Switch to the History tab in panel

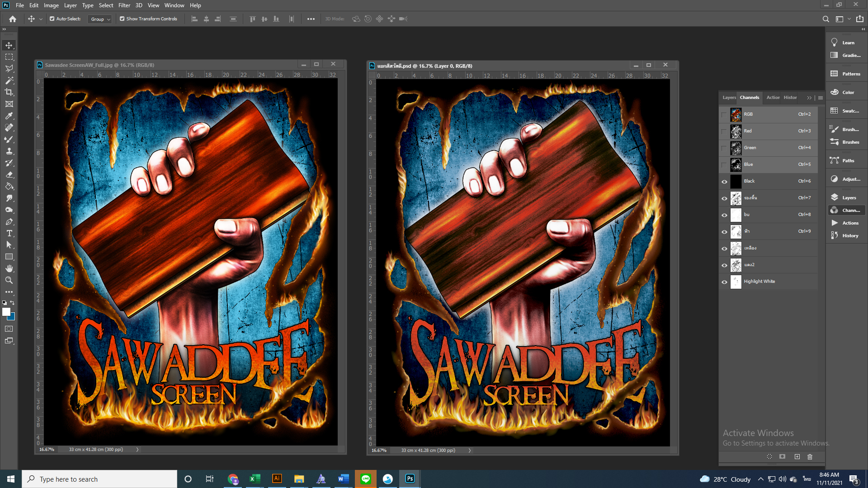[790, 98]
